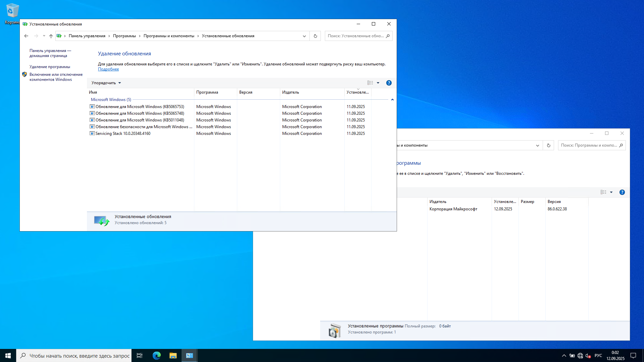Open network globe icon in system tray

coord(580,356)
